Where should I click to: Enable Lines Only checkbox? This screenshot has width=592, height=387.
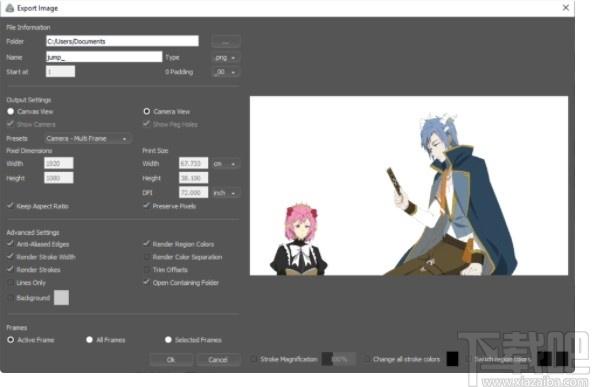[x=10, y=282]
